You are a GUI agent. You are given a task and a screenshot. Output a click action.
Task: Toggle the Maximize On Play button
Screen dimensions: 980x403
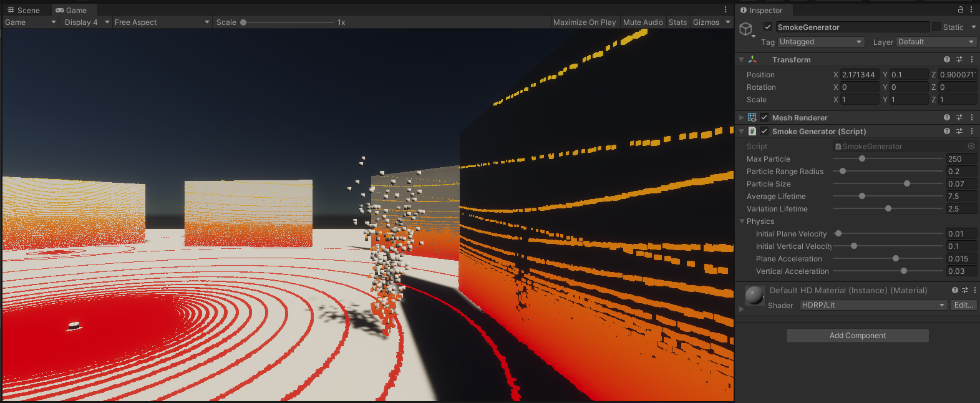(585, 22)
